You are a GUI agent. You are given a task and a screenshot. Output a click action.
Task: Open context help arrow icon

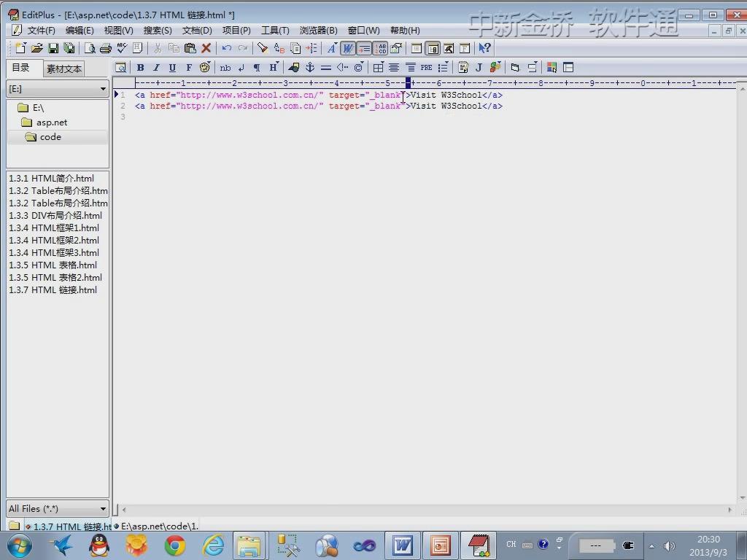pos(484,48)
